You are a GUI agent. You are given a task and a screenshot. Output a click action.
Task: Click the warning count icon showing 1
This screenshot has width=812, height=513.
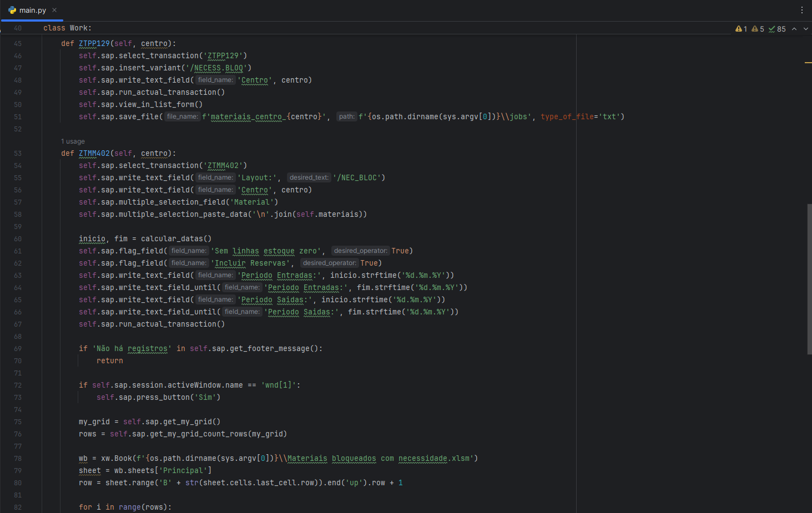741,29
